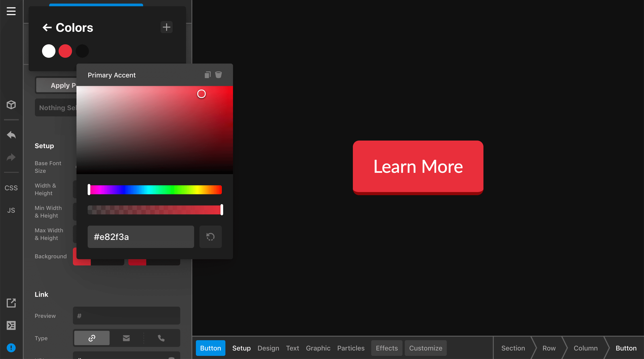Image resolution: width=644 pixels, height=359 pixels.
Task: Open the Nothing Selected dropdown
Action: click(x=56, y=108)
